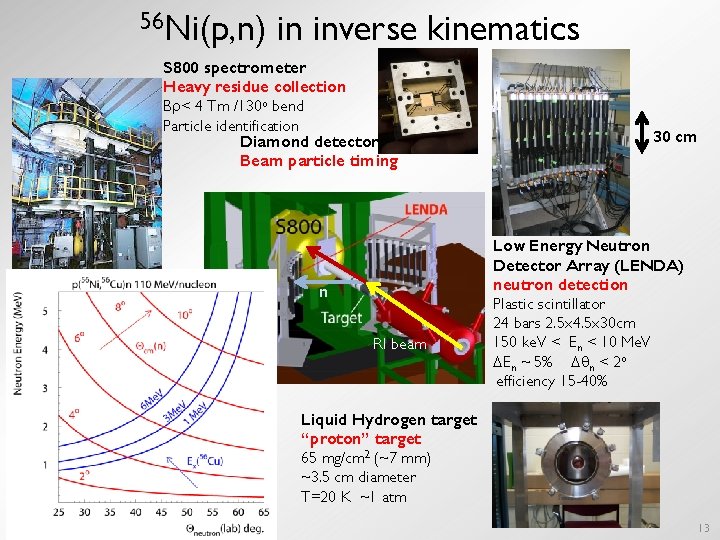Click the '6MeV' blue curve label
Image resolution: width=720 pixels, height=540 pixels.
(151, 400)
